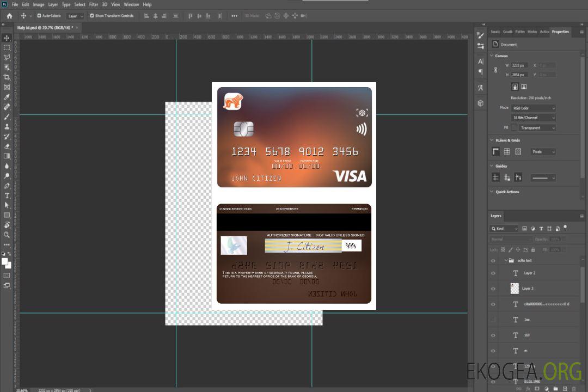Screen dimensions: 588x392
Task: Open the Properties panel flyout menu
Action: 581,32
